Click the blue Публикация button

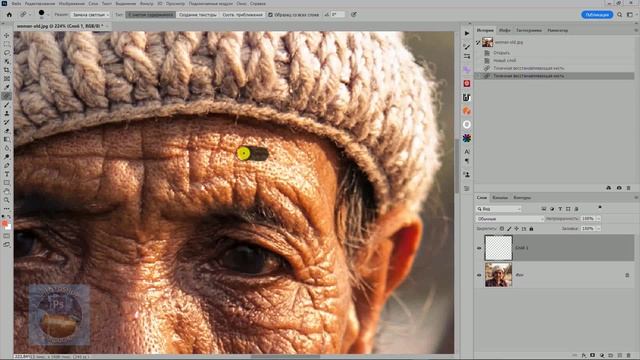[x=597, y=15]
